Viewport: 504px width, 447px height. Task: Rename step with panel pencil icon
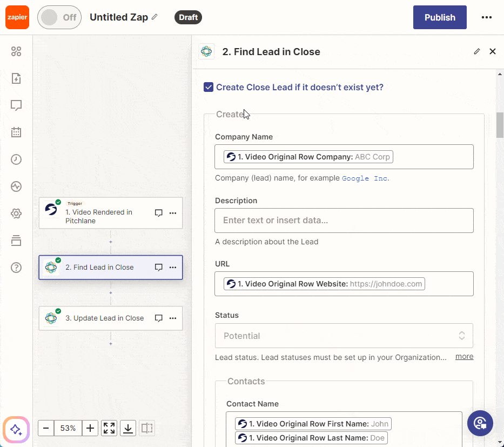(x=477, y=51)
